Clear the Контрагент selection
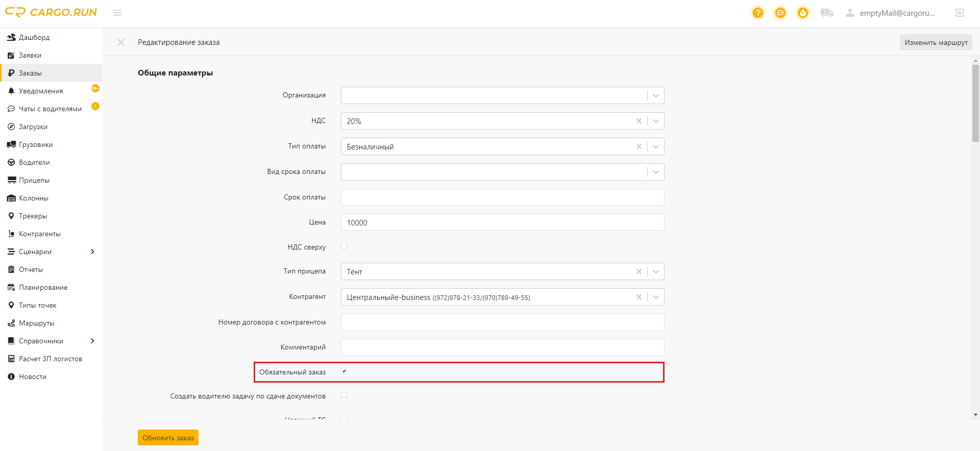980x451 pixels. 639,297
